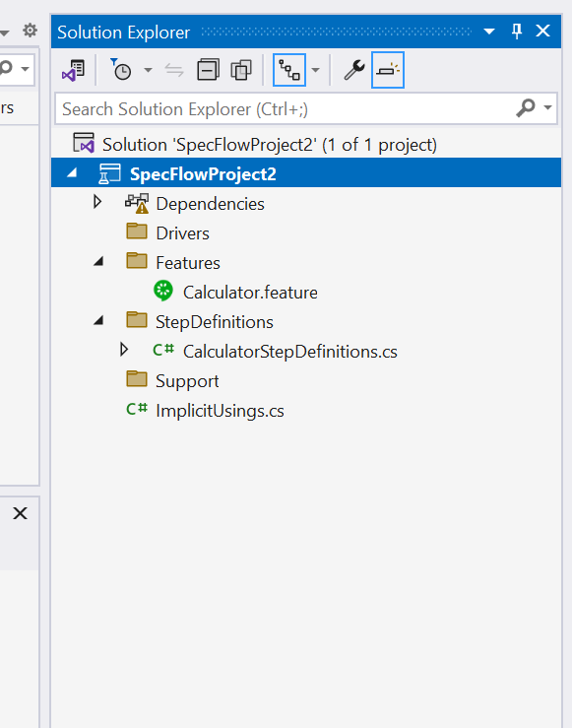Select ImplicitUsings.cs file
Screen dimensions: 572x728
click(x=220, y=411)
